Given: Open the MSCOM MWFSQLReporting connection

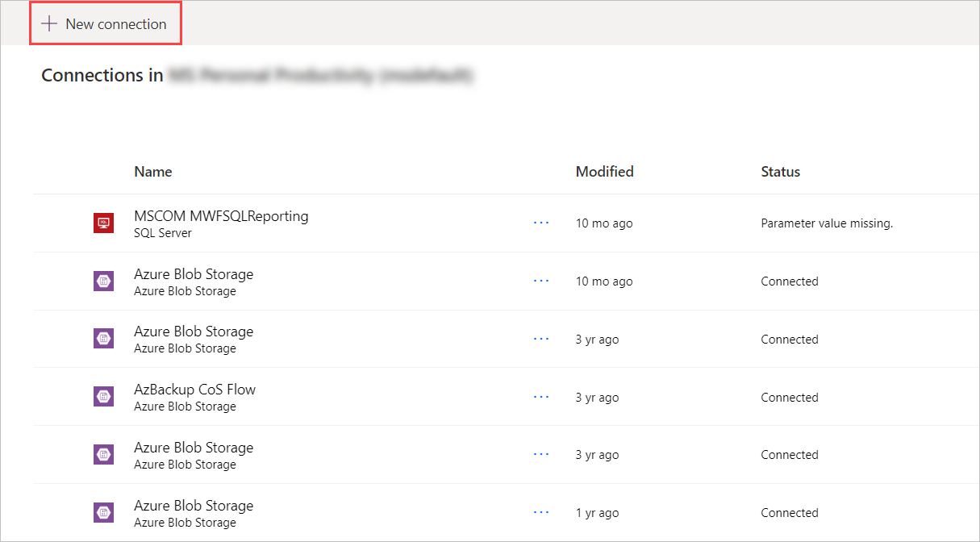Looking at the screenshot, I should [x=221, y=216].
